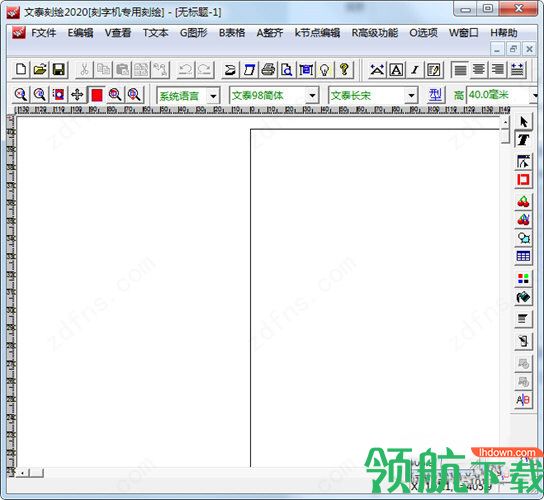Click the red square fill icon

click(x=96, y=94)
